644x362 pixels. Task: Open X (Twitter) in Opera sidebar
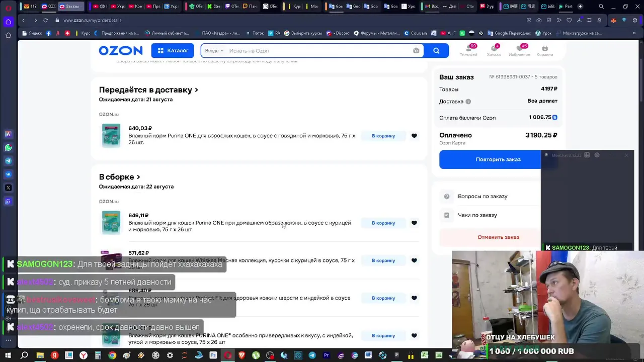(x=8, y=188)
